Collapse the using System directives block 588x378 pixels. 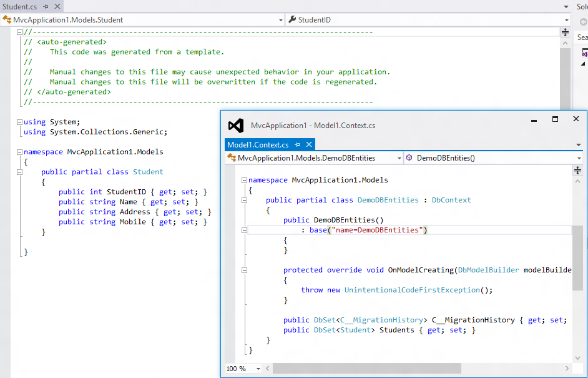click(19, 122)
